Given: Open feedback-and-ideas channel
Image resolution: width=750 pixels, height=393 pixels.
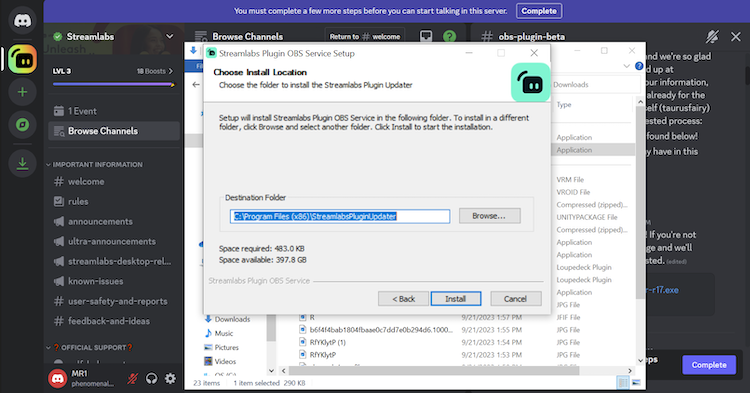Looking at the screenshot, I should pos(114,321).
